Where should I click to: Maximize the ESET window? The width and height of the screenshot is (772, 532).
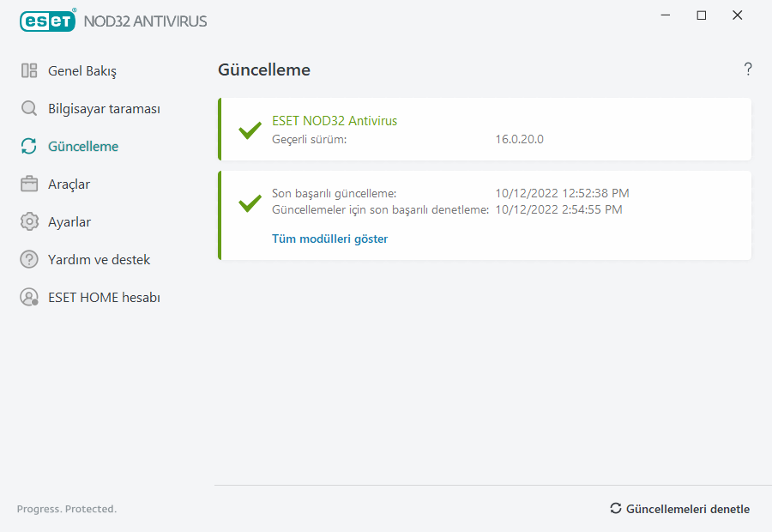pyautogui.click(x=702, y=15)
